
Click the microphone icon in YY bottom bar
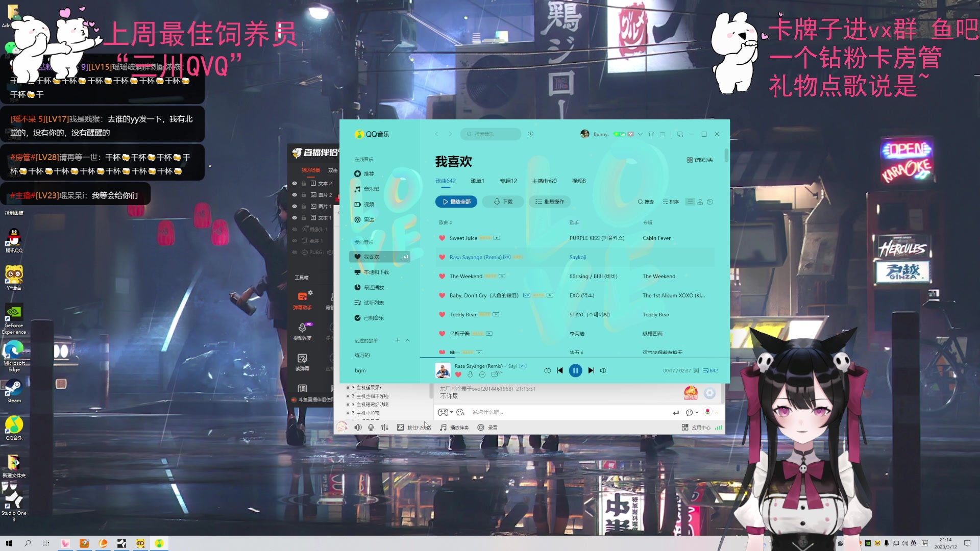tap(371, 428)
